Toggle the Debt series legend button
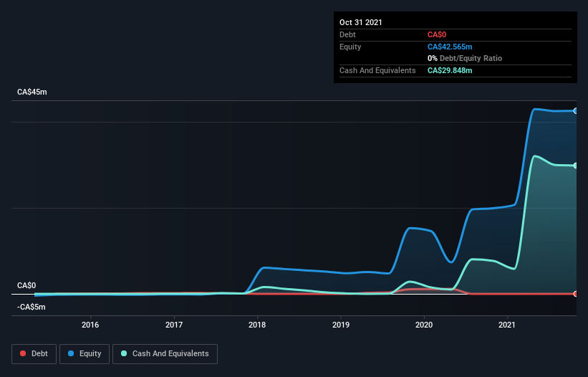The width and height of the screenshot is (588, 377). point(34,354)
